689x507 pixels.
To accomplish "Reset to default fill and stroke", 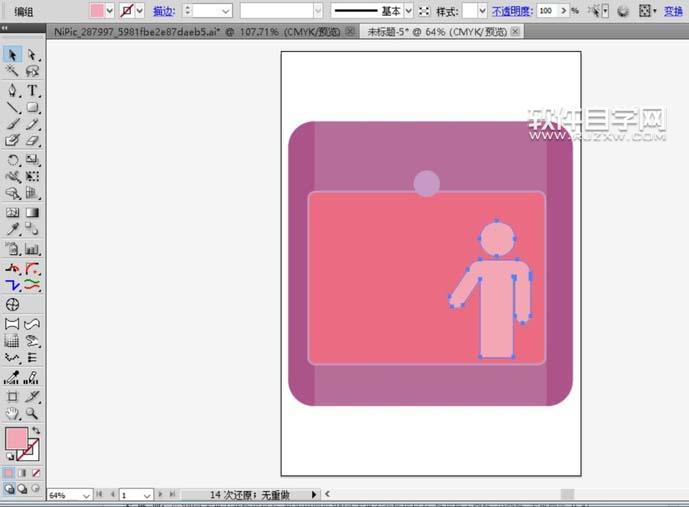I will pyautogui.click(x=10, y=456).
